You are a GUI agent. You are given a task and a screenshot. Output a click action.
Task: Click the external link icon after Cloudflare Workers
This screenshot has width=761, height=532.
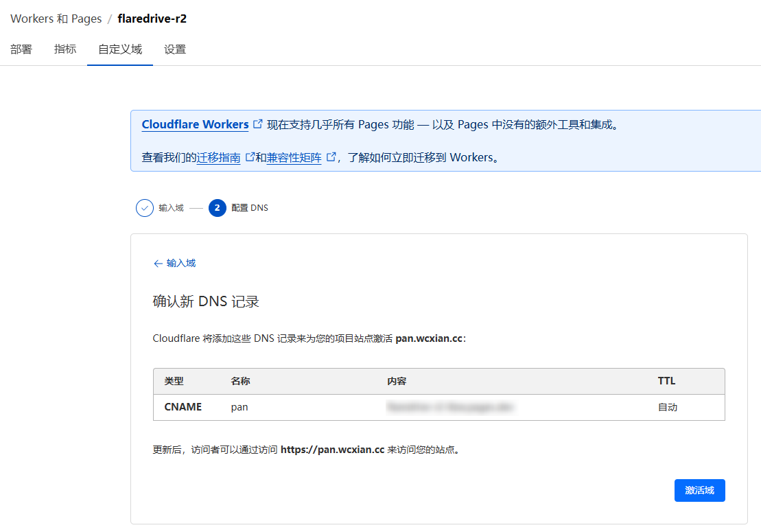[258, 124]
